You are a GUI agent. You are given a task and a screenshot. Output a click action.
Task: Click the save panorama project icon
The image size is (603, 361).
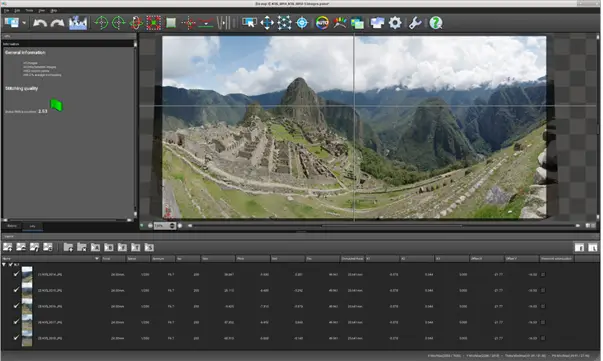pos(12,23)
